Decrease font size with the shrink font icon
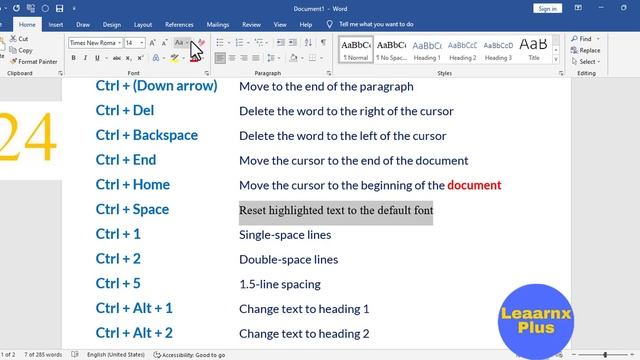This screenshot has height=360, width=640. pyautogui.click(x=164, y=43)
